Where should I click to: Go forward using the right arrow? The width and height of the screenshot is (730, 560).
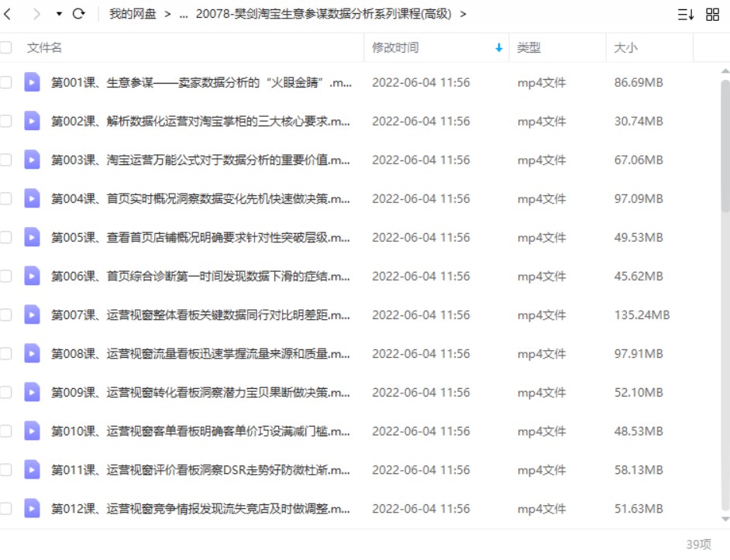[x=36, y=14]
